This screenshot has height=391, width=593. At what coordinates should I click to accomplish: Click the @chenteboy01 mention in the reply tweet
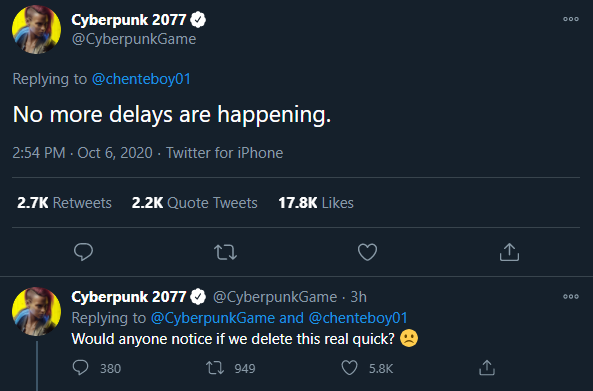pos(358,318)
